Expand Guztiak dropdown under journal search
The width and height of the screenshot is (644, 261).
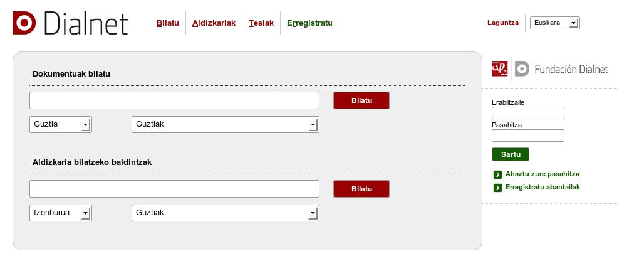point(225,213)
